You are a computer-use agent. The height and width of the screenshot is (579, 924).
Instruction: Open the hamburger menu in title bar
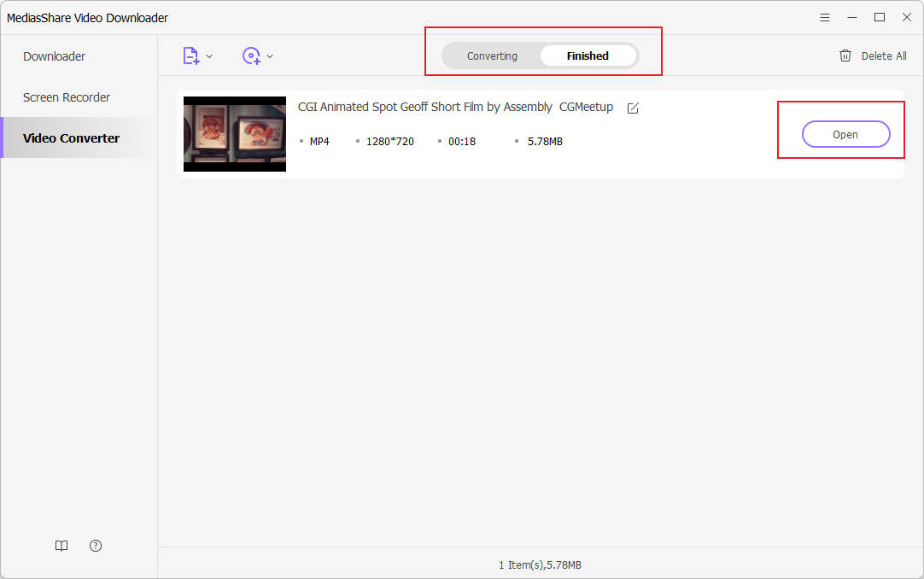[x=825, y=18]
